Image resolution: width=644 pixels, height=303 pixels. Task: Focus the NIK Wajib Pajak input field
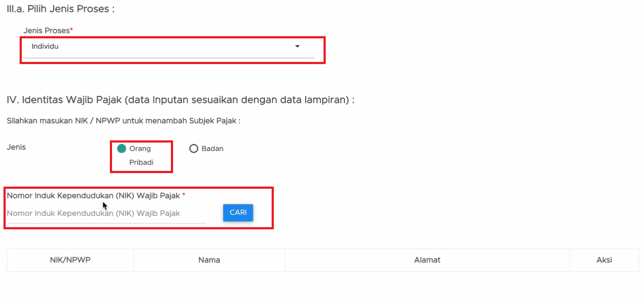pyautogui.click(x=106, y=214)
